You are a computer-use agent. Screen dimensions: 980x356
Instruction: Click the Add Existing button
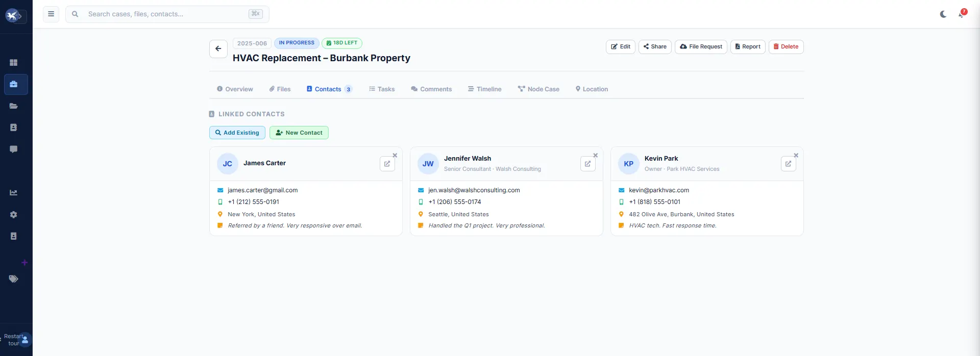pyautogui.click(x=237, y=133)
